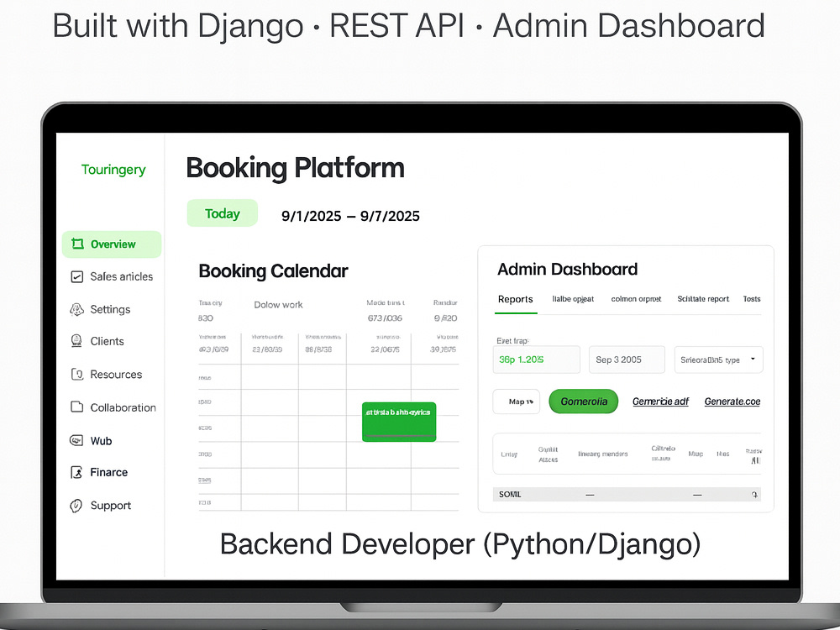Click the 673/036 calendar value
Viewport: 840px width, 630px height.
point(385,318)
